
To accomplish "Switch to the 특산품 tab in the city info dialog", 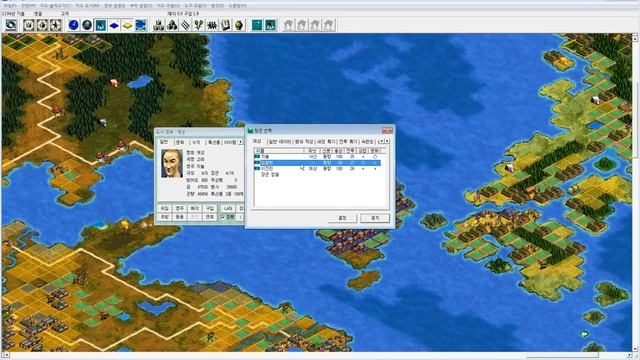I will [x=214, y=142].
